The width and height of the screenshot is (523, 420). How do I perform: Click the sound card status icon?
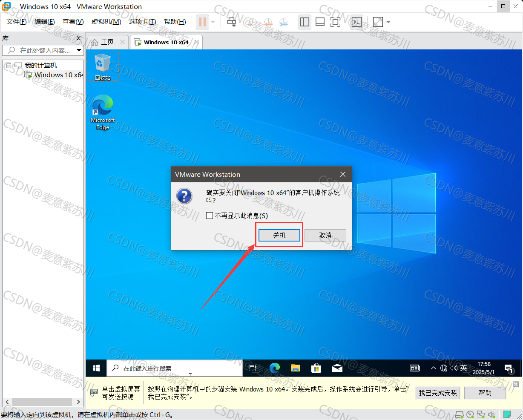492,414
